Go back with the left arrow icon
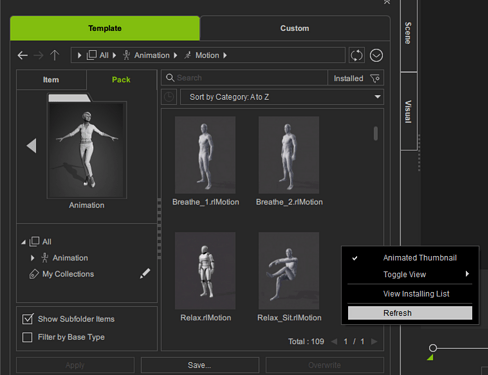This screenshot has height=375, width=488. [x=23, y=55]
